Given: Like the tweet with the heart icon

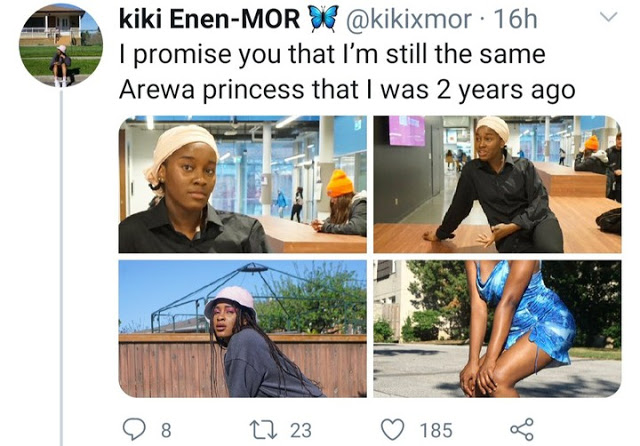Looking at the screenshot, I should 393,430.
